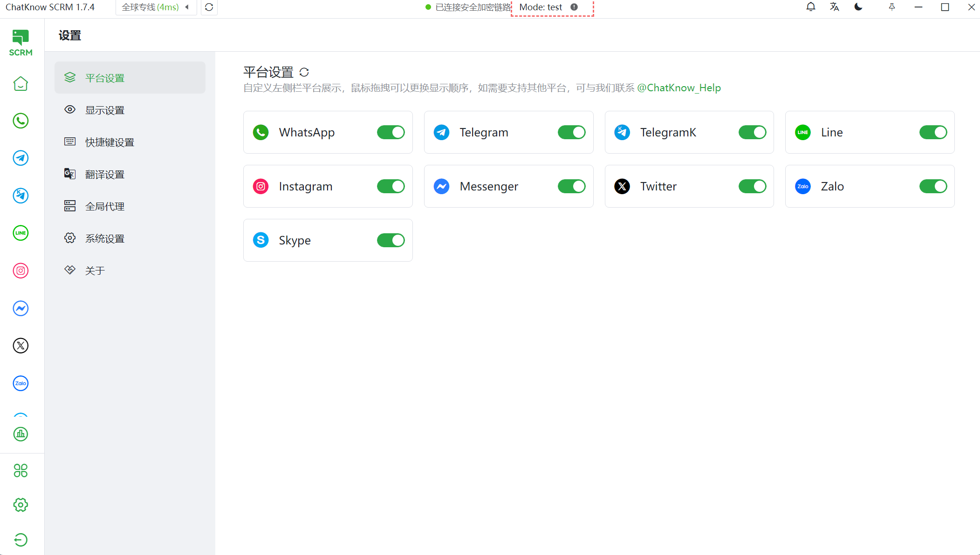Open the 显示设置 settings menu
This screenshot has height=555, width=980.
(105, 110)
